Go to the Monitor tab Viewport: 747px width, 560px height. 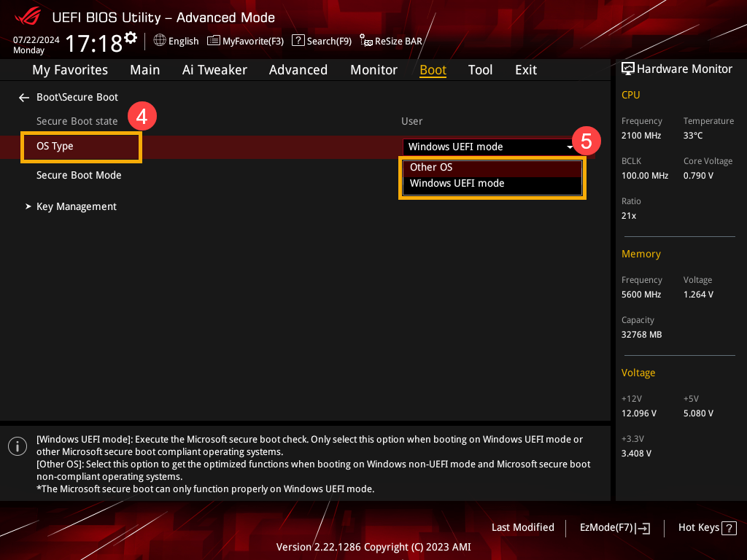pos(373,70)
